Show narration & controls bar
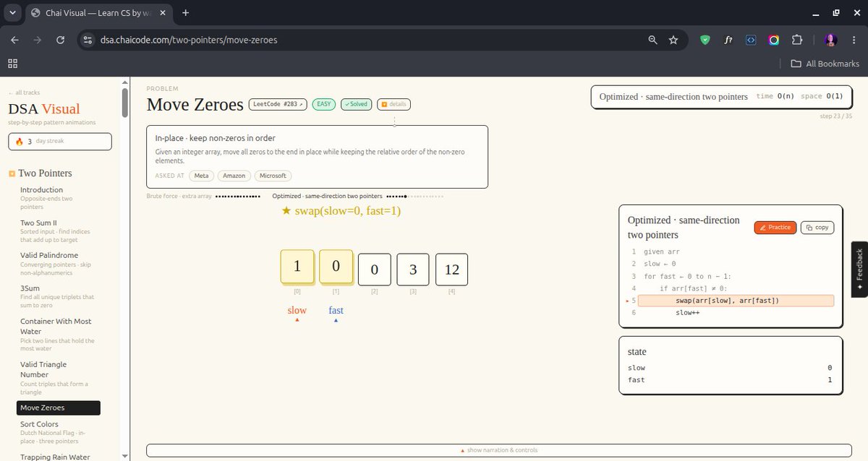This screenshot has width=868, height=461. (499, 450)
